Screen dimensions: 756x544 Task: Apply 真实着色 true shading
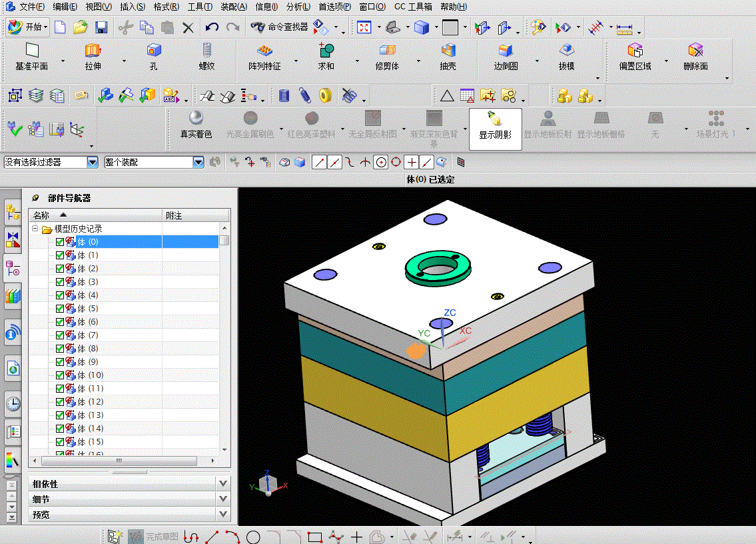pos(196,125)
